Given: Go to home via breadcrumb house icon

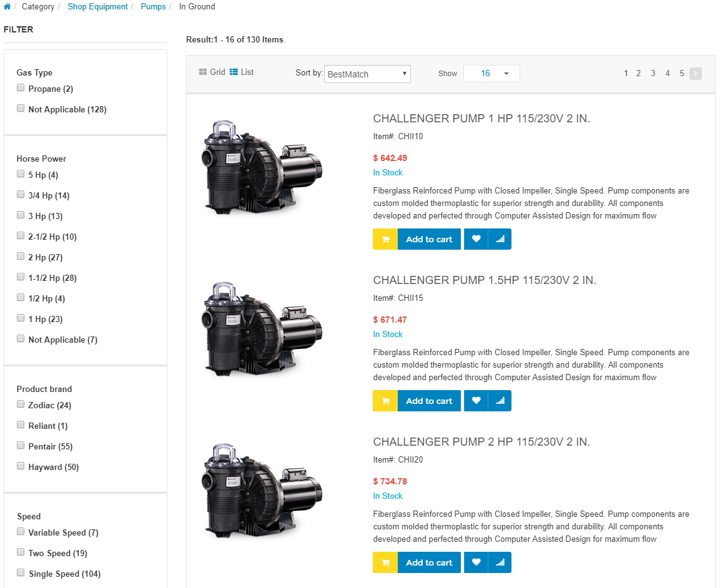Looking at the screenshot, I should [x=7, y=6].
